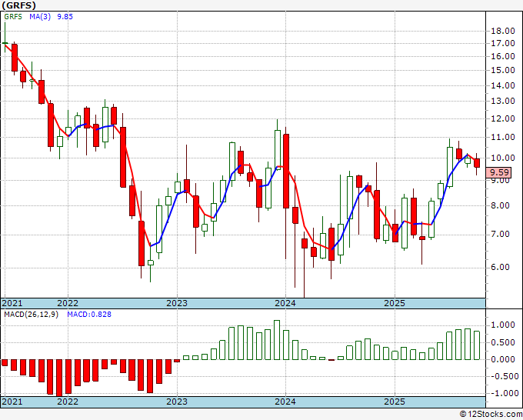Click the tall red candlestick starting 2024
This screenshot has height=420, width=523.
click(286, 171)
